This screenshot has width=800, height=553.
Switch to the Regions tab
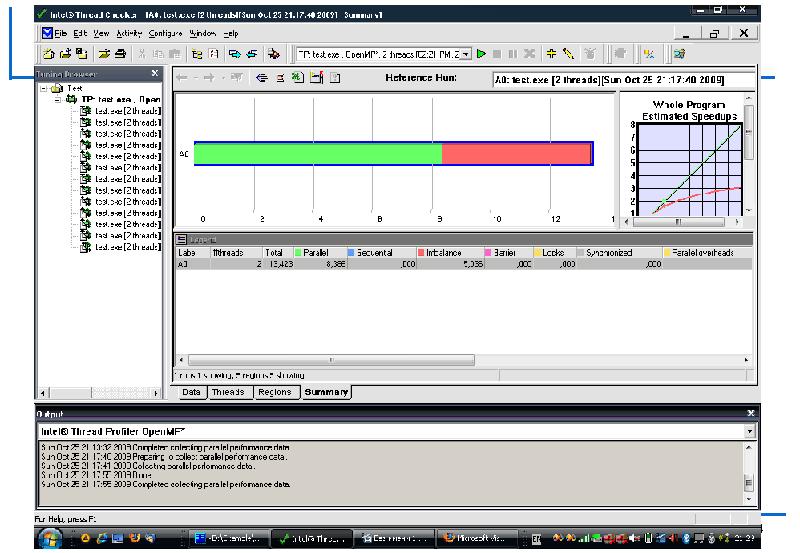274,392
